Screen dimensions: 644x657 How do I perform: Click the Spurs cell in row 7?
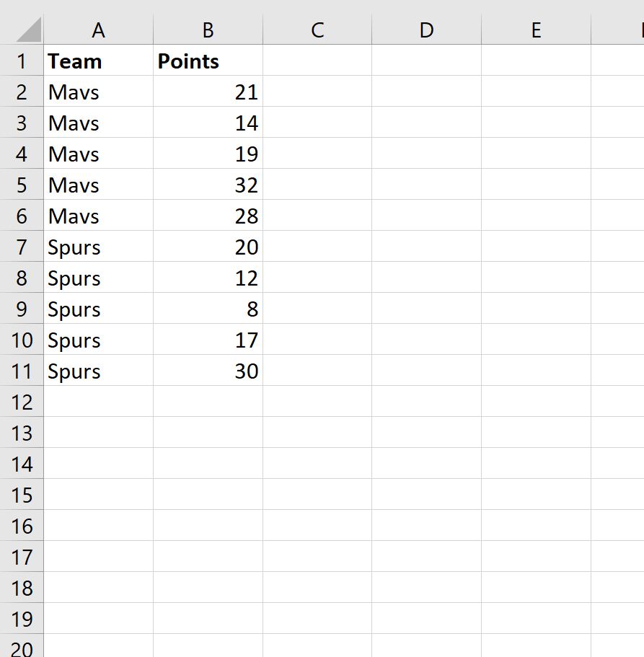pos(99,247)
